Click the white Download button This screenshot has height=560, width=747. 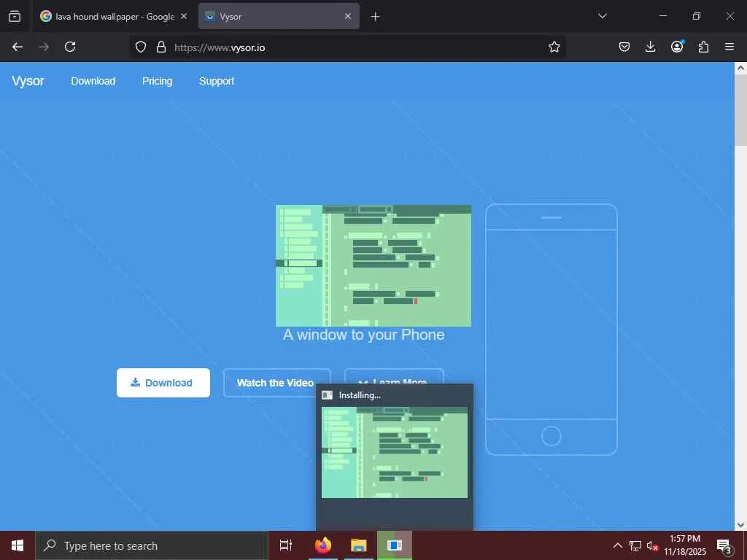pyautogui.click(x=163, y=383)
